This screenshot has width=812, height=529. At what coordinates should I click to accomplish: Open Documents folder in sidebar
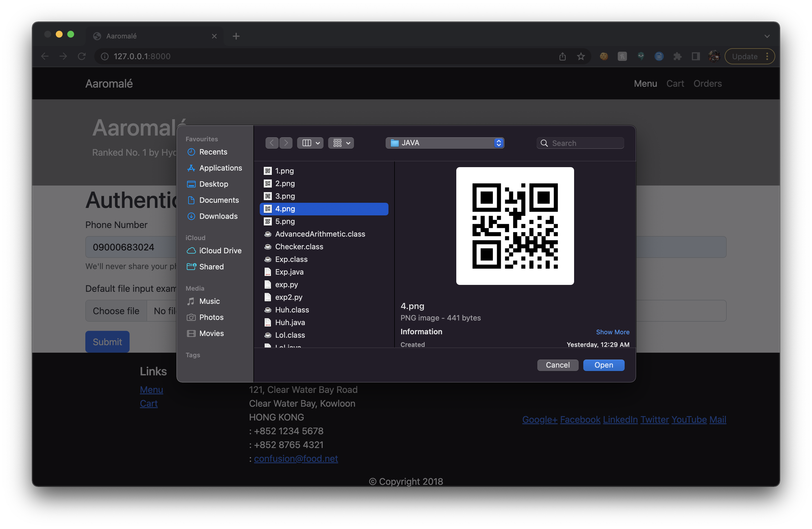click(213, 200)
